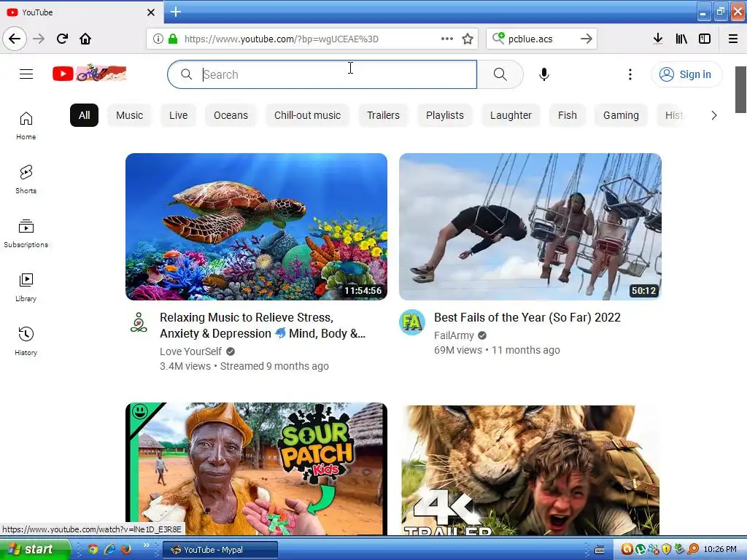The height and width of the screenshot is (560, 747).
Task: Bookmark this page with the star icon
Action: click(468, 39)
